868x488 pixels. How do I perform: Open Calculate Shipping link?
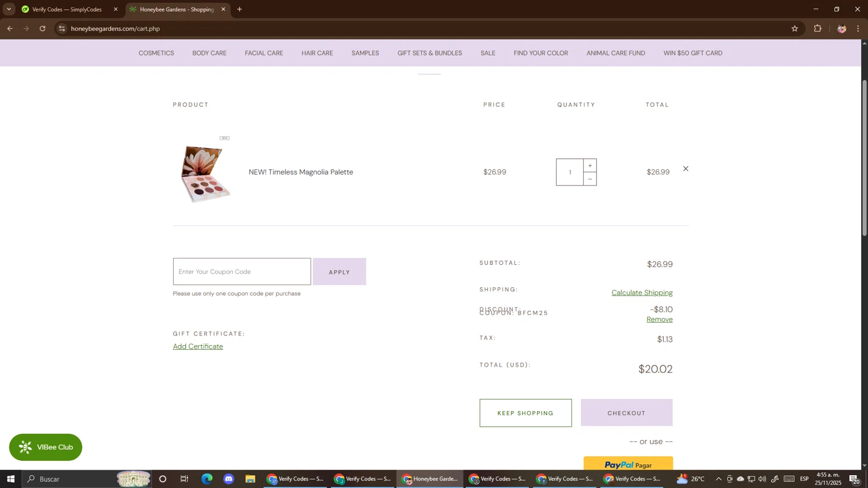tap(642, 293)
